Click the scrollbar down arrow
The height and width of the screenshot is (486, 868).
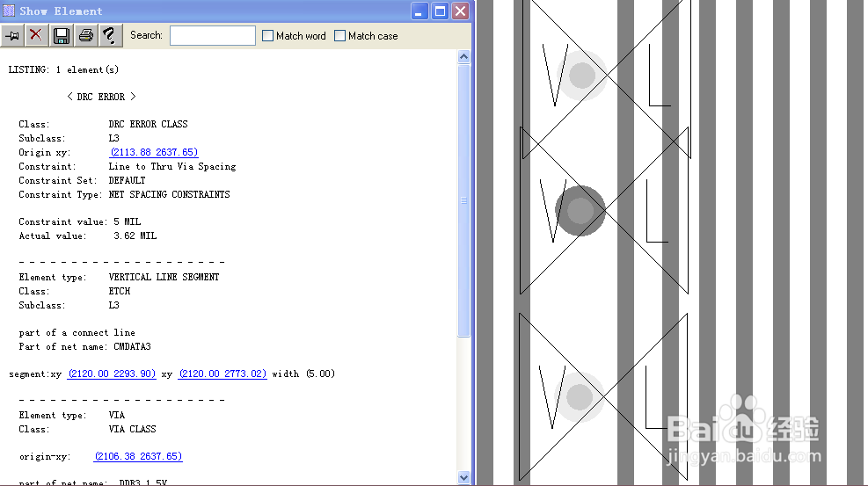(x=463, y=477)
